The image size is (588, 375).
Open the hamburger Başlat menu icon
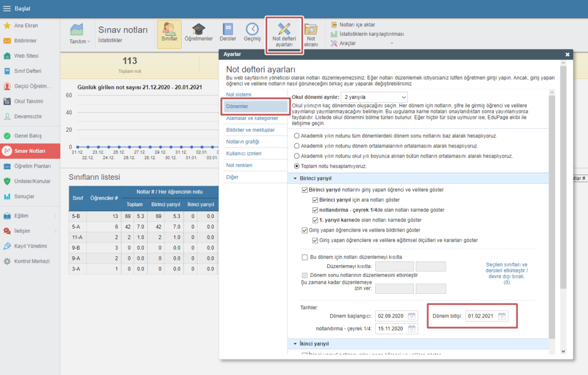6,8
